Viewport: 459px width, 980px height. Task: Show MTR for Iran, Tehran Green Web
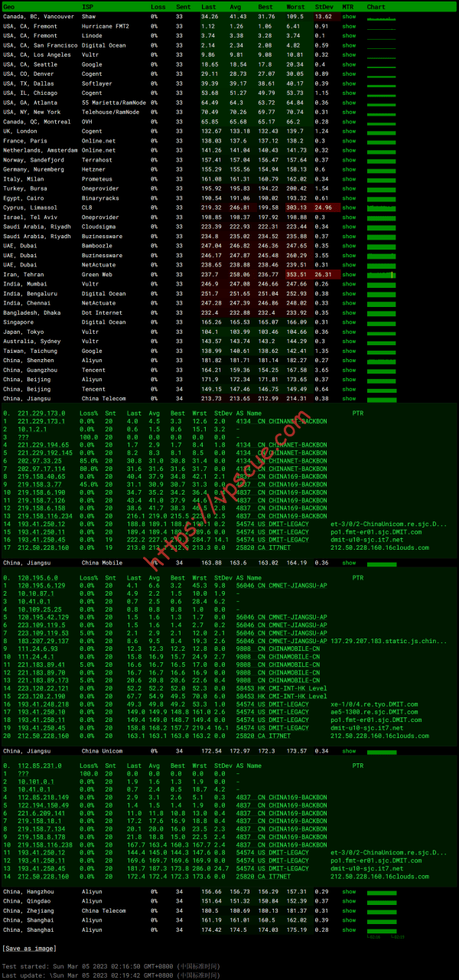coord(349,274)
